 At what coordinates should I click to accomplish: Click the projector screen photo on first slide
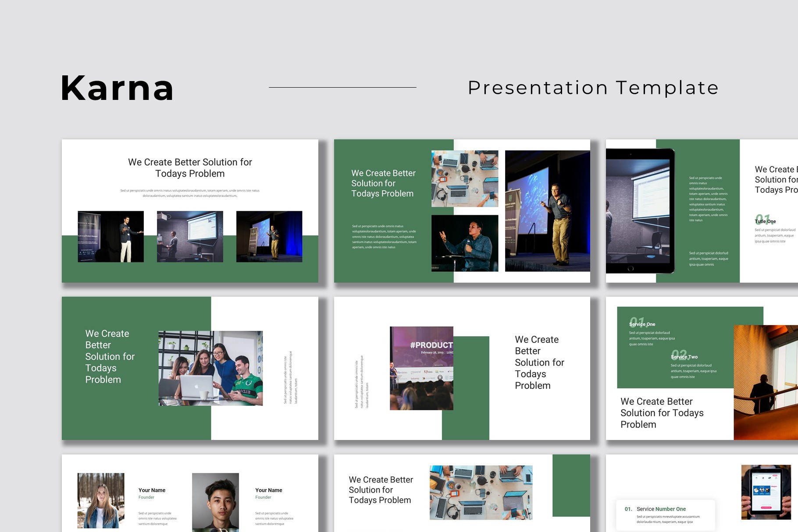click(x=190, y=237)
